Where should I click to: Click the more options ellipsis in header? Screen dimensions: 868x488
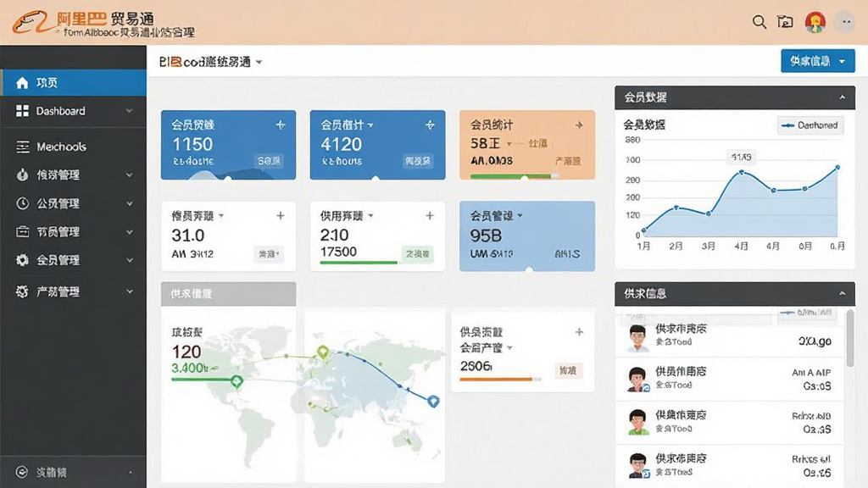coord(845,22)
